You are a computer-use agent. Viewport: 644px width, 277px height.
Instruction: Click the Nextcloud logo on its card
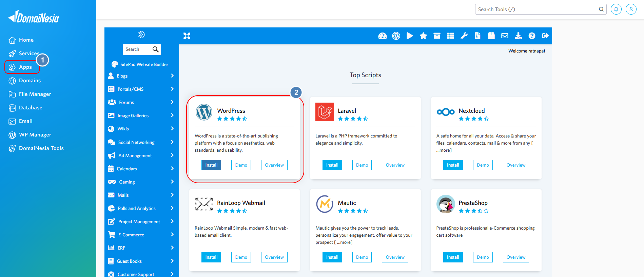(446, 112)
